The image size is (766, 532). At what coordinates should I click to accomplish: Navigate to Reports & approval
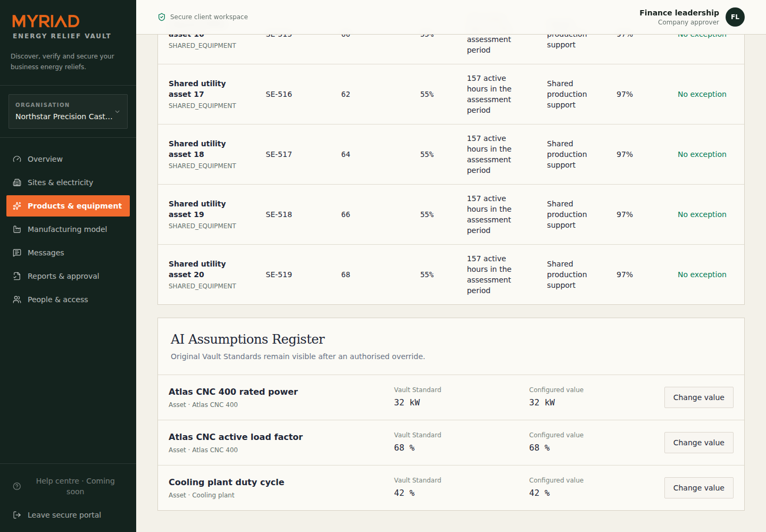pyautogui.click(x=68, y=276)
